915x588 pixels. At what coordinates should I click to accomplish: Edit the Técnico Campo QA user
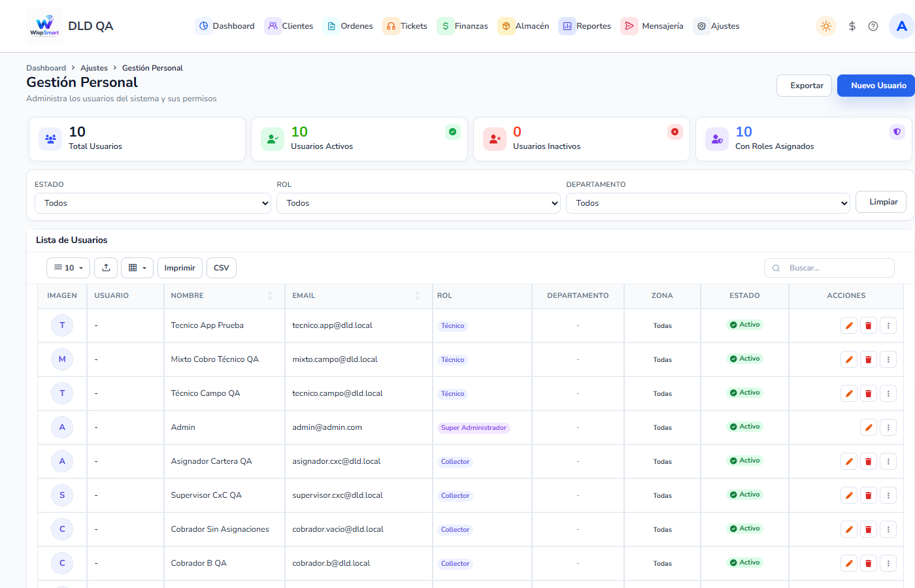849,393
